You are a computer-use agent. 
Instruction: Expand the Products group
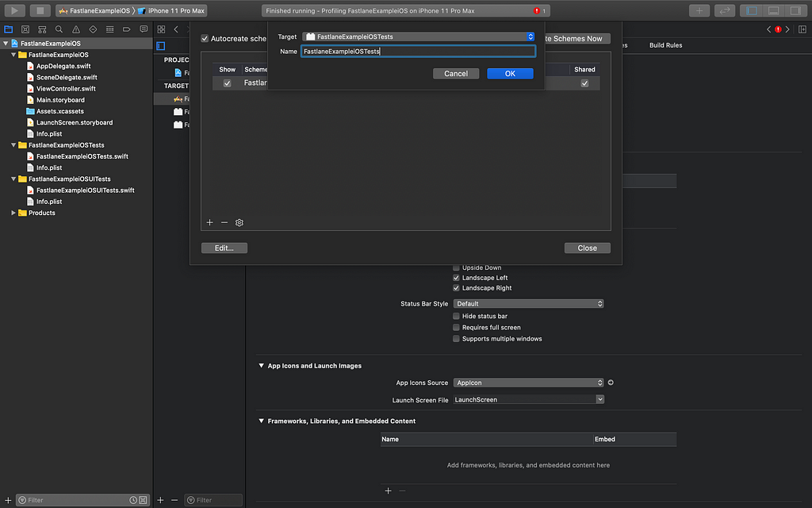point(13,213)
